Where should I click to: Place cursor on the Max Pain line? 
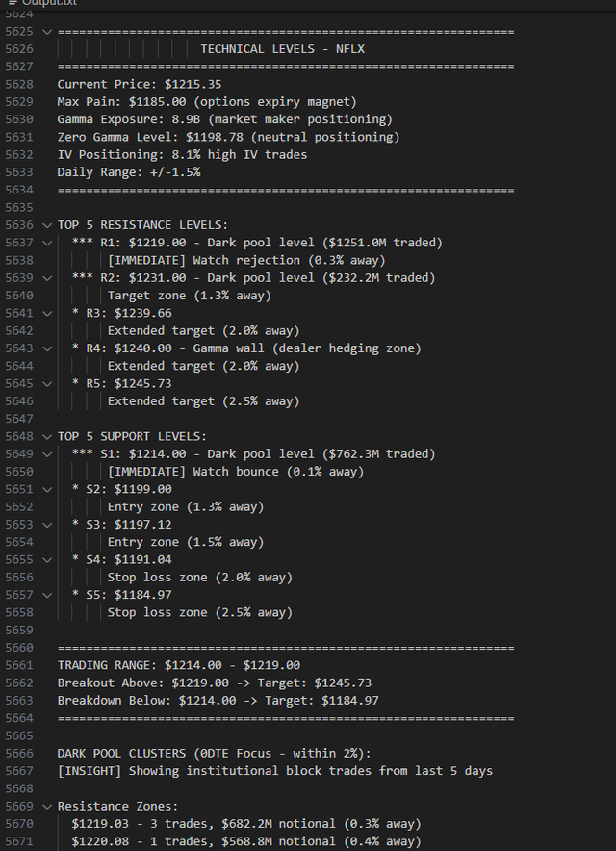coord(206,101)
